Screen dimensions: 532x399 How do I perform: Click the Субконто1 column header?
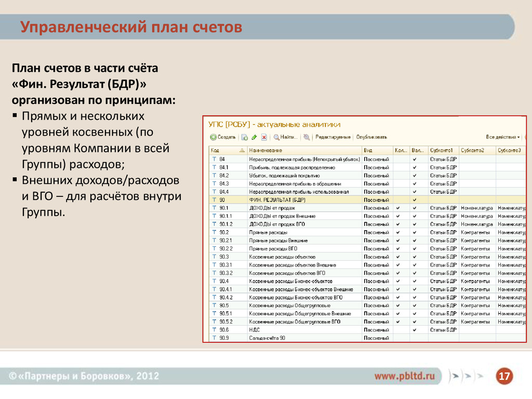coord(444,150)
